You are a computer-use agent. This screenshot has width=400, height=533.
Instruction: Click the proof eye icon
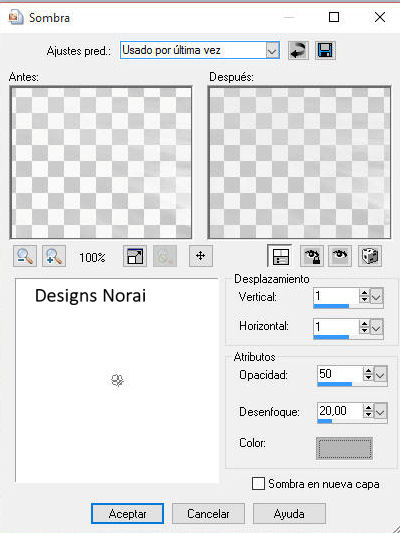(x=340, y=256)
